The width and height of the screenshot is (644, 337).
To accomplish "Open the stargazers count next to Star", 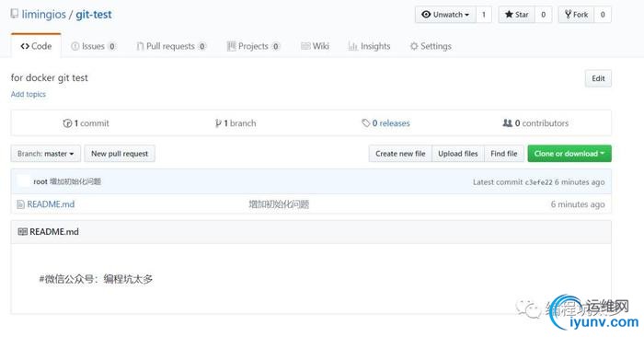I will 544,15.
